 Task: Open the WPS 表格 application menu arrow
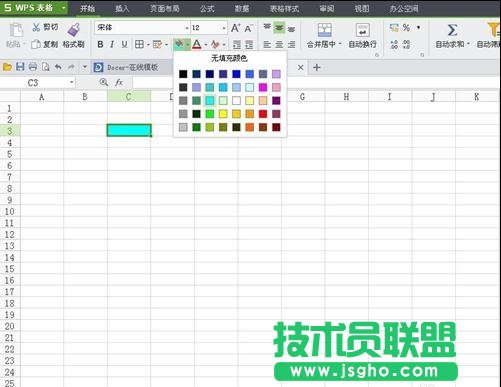click(63, 7)
